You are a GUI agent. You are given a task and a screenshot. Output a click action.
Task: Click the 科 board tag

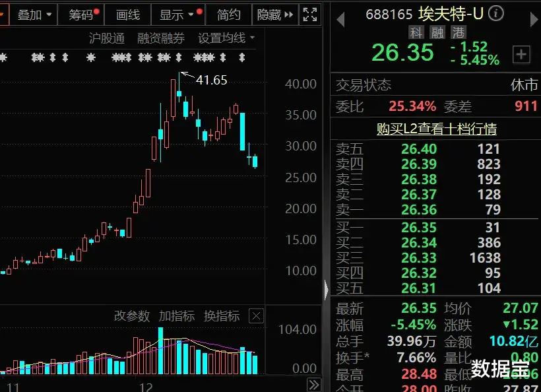416,33
